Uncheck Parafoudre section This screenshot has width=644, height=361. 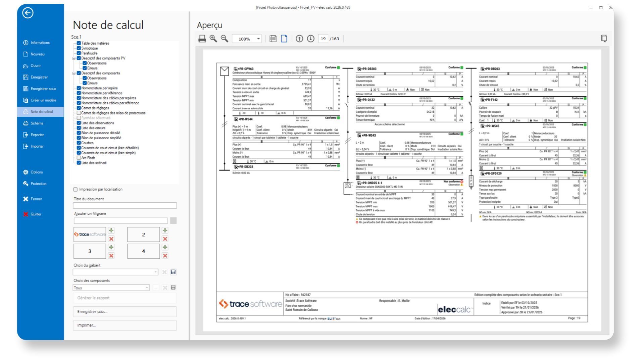[79, 53]
